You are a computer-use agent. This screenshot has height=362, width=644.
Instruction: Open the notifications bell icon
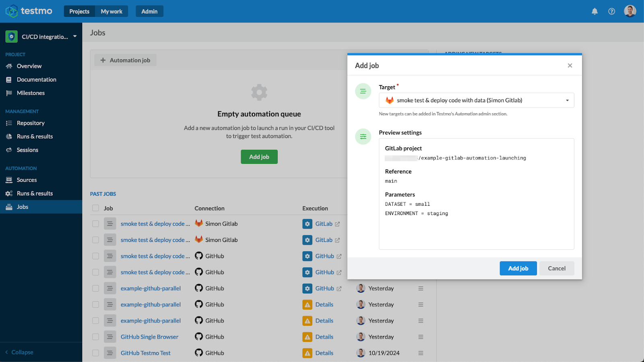coord(594,11)
